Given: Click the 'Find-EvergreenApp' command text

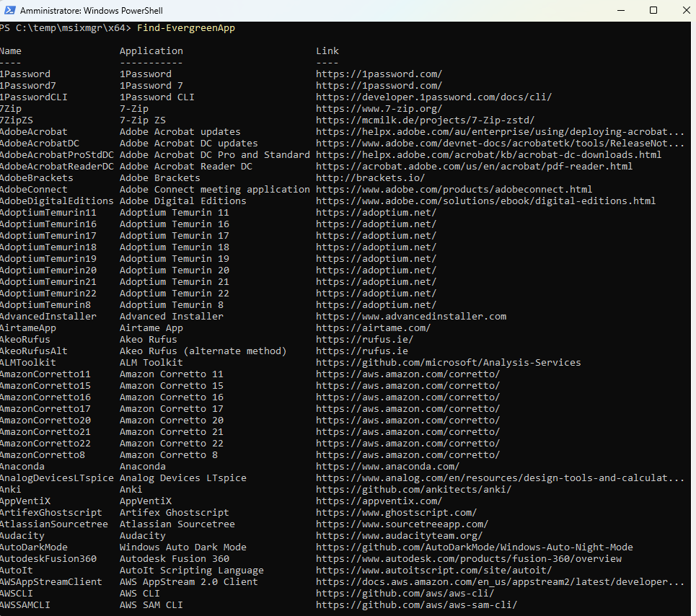Looking at the screenshot, I should [186, 28].
